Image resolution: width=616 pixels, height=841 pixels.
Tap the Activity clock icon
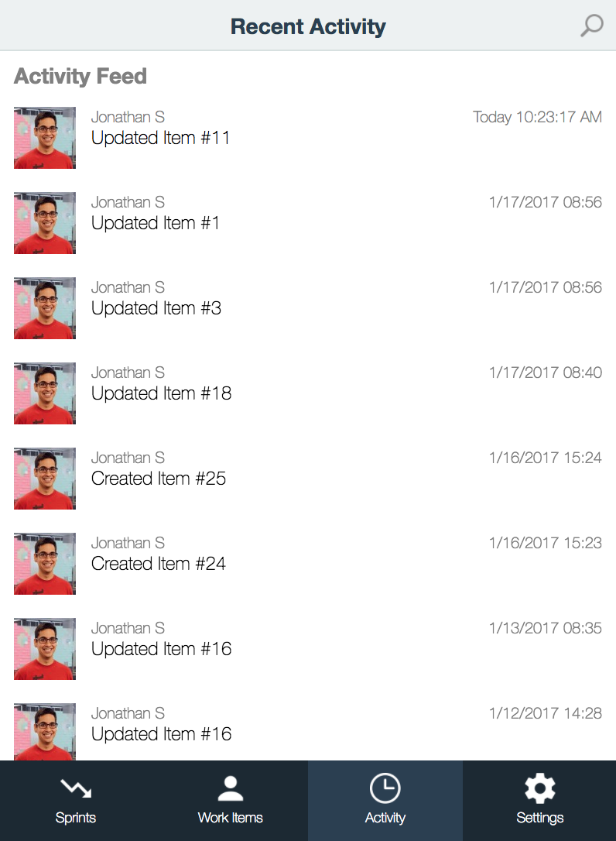tap(385, 788)
